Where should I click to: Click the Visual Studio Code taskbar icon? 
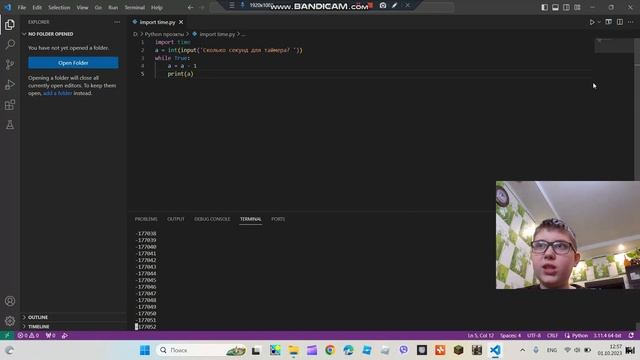[x=495, y=350]
